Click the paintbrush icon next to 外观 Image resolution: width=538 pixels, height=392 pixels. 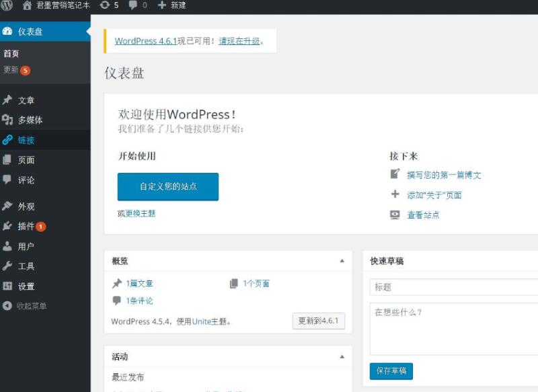point(7,206)
